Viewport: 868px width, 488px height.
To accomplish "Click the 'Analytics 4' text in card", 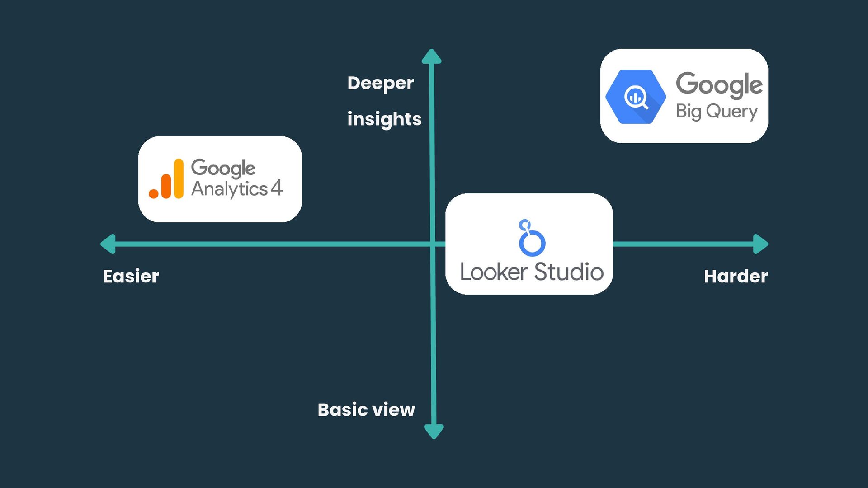I will (x=236, y=189).
